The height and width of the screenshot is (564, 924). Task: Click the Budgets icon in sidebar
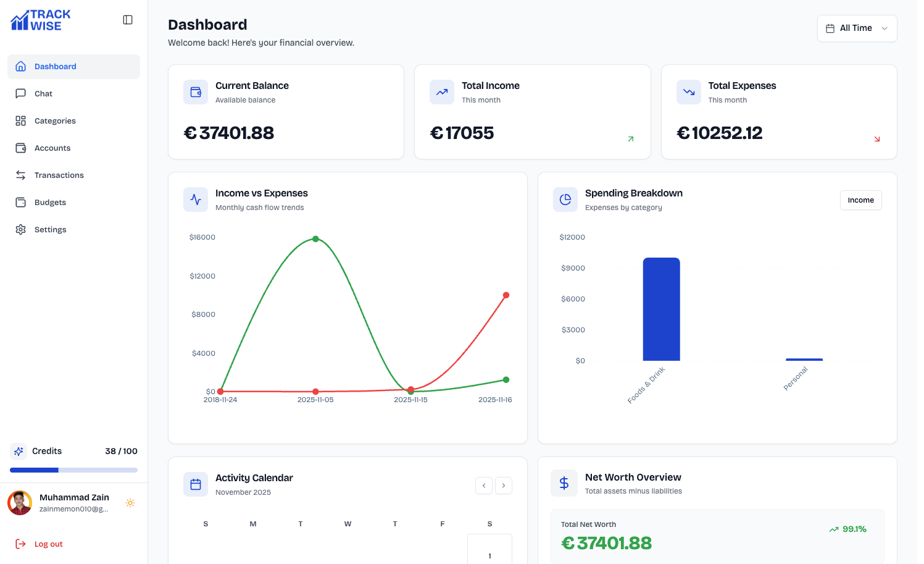point(20,202)
